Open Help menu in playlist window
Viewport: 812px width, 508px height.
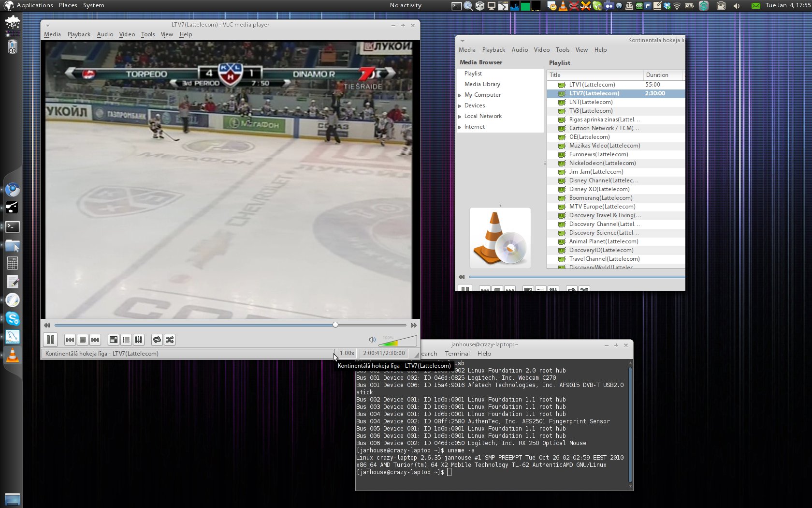coord(600,50)
